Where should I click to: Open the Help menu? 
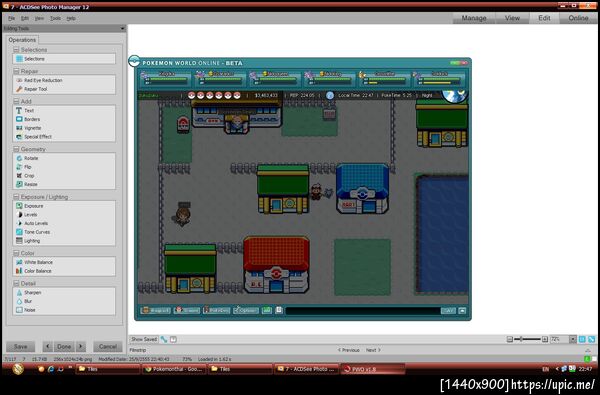(71, 18)
